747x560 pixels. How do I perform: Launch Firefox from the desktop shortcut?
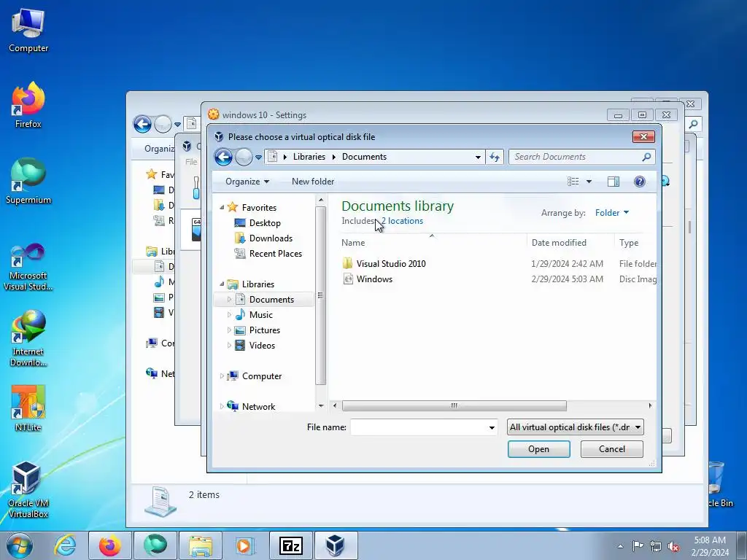click(28, 105)
